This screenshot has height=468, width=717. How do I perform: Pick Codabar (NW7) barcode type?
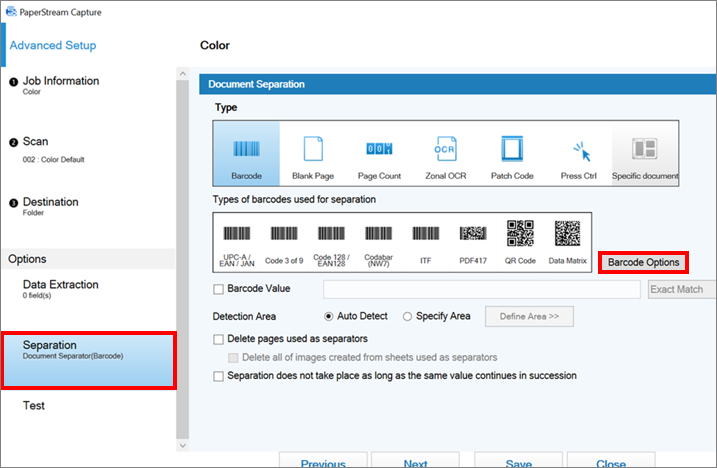pos(378,242)
